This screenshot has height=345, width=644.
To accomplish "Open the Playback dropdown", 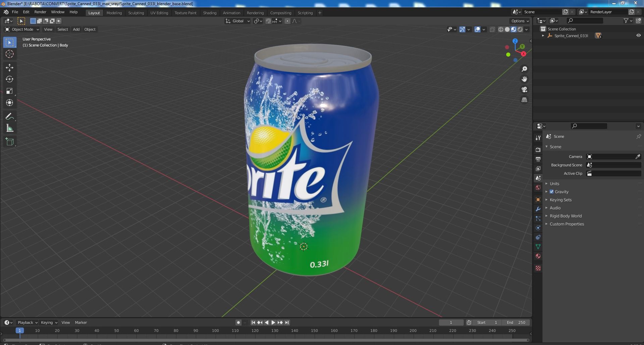I will 27,323.
